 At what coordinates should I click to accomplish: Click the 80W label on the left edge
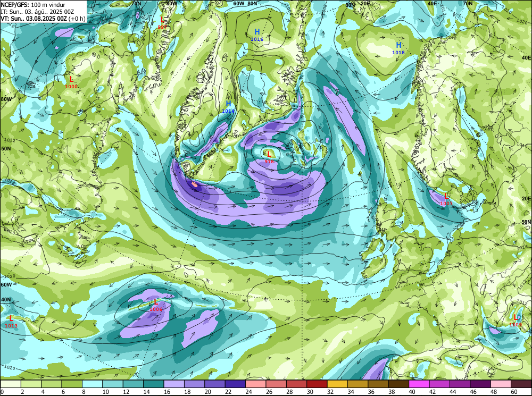(x=6, y=99)
